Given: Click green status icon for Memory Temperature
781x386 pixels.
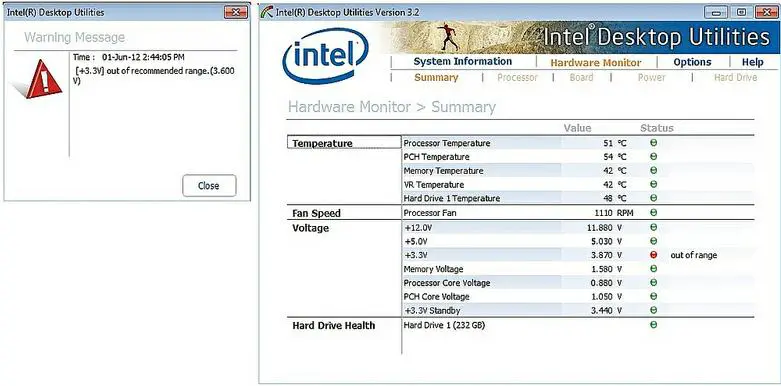Looking at the screenshot, I should click(653, 170).
